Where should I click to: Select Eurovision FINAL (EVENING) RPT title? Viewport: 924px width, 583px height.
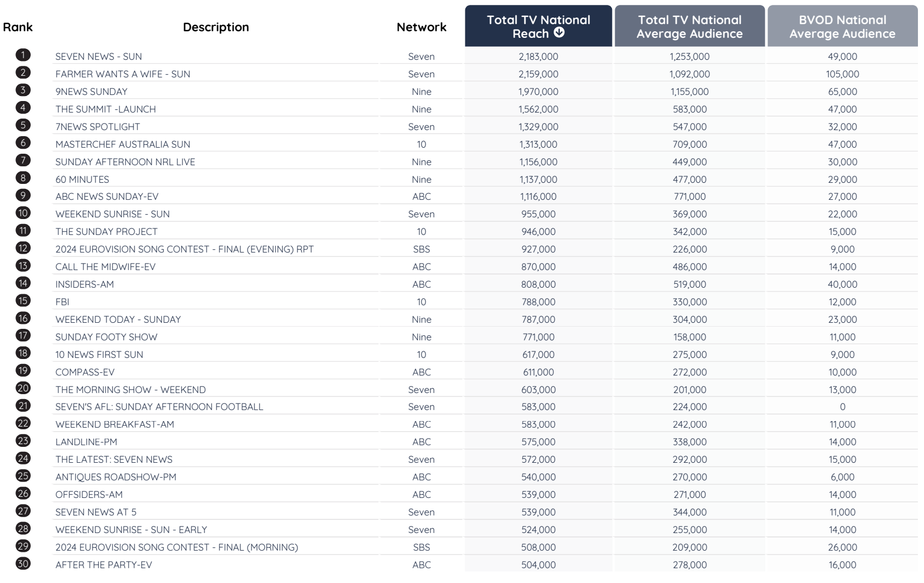tap(185, 249)
